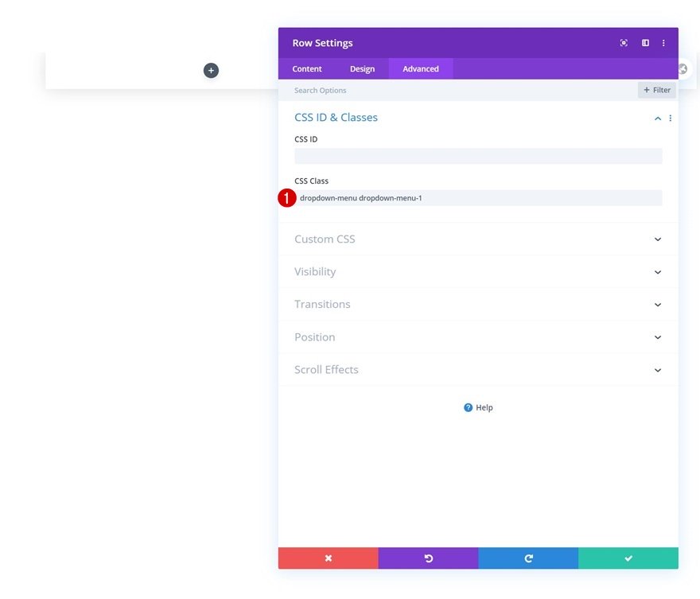
Task: Collapse the CSS ID & Classes section
Action: 658,119
